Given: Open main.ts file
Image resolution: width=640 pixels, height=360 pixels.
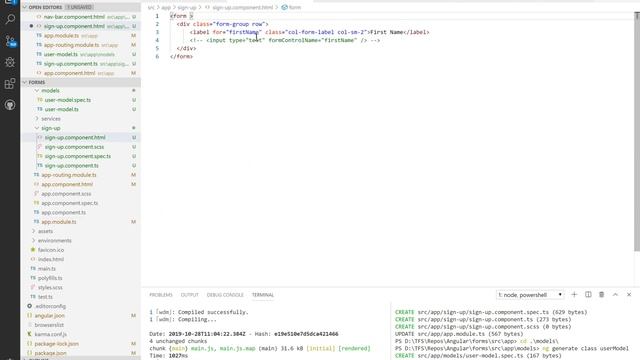Looking at the screenshot, I should pos(80,269).
